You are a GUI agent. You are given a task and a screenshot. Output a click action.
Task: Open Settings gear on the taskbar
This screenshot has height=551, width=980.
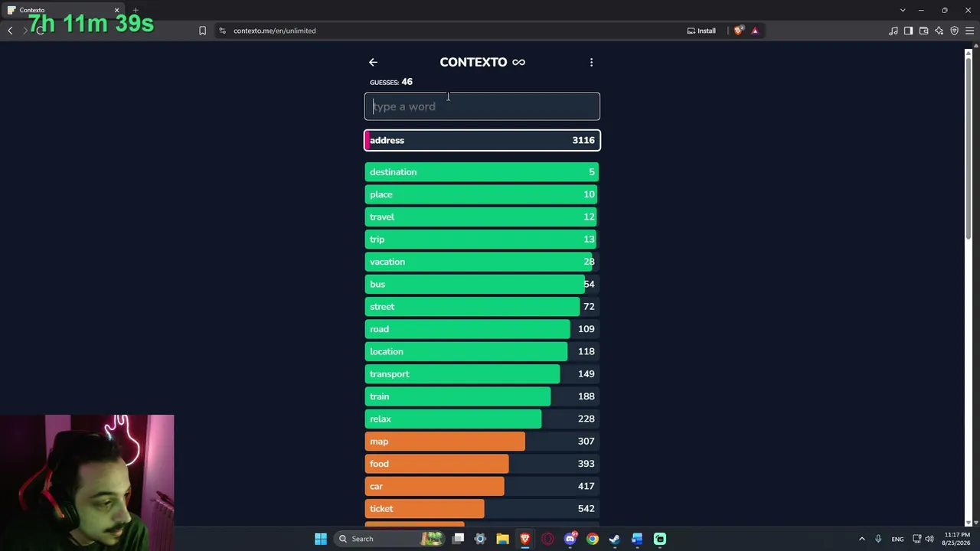tap(480, 539)
